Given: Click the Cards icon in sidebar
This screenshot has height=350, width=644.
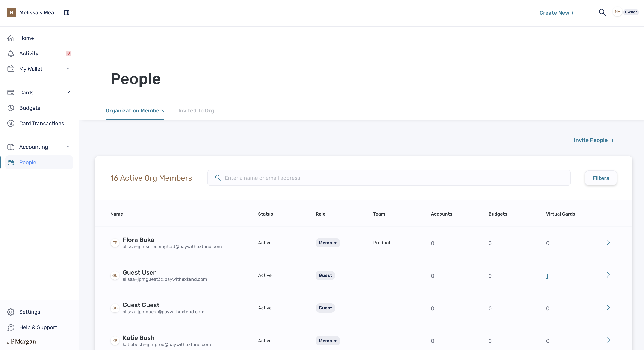Looking at the screenshot, I should click(11, 92).
